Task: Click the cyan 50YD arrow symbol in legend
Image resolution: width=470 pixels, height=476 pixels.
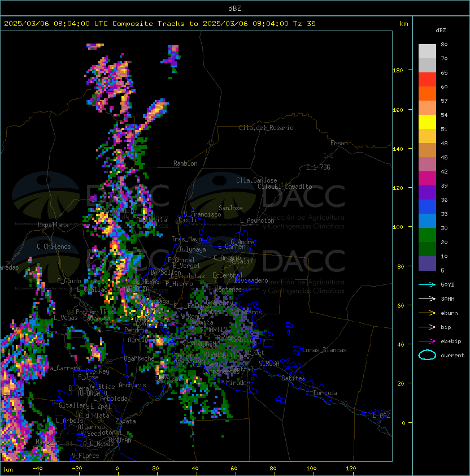Action: pyautogui.click(x=427, y=285)
